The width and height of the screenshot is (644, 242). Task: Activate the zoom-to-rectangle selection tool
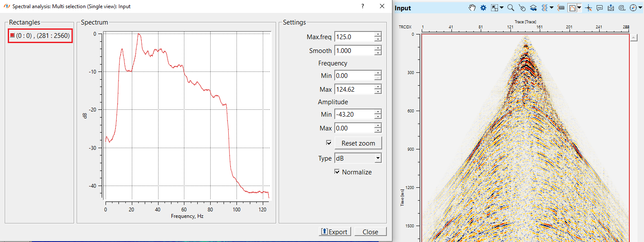495,8
